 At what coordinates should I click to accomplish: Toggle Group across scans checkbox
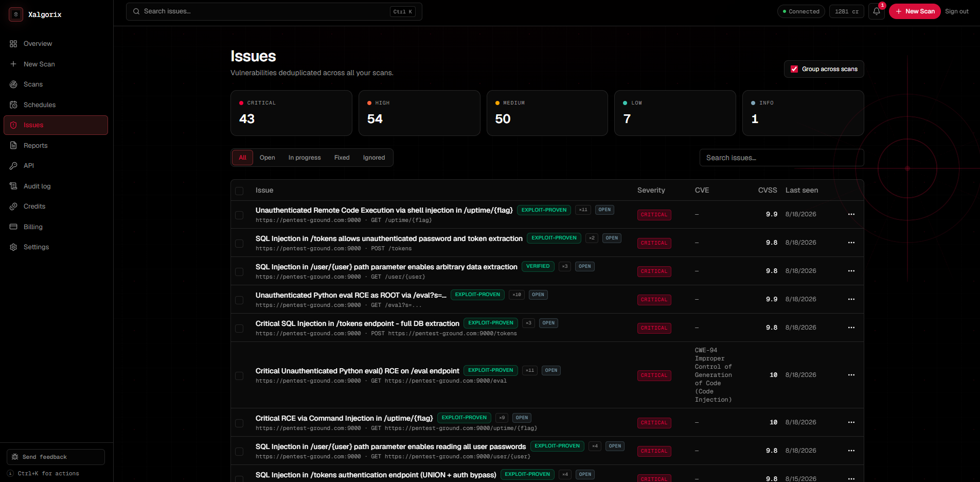pos(794,69)
